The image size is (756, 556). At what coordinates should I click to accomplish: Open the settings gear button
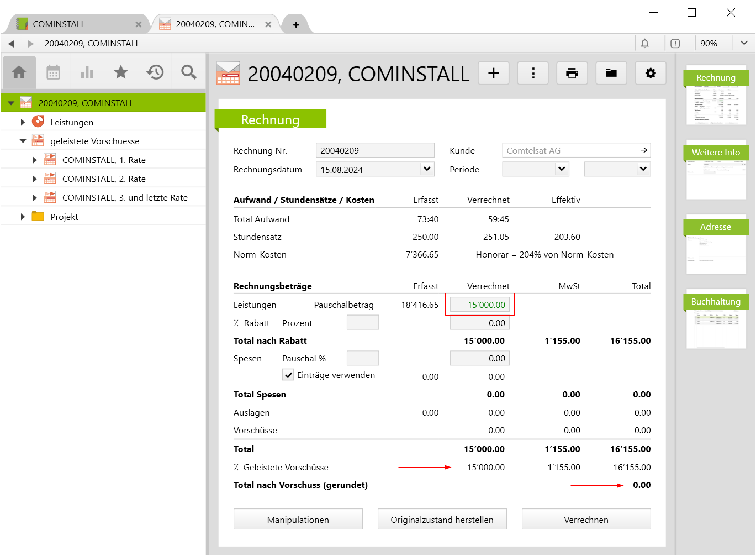tap(651, 73)
